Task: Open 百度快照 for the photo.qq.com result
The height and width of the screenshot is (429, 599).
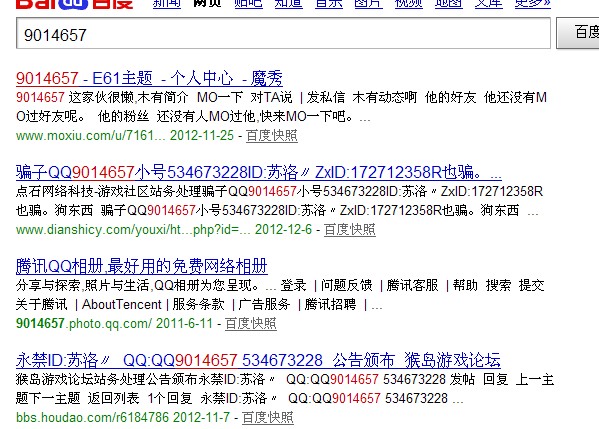Action: tap(251, 324)
